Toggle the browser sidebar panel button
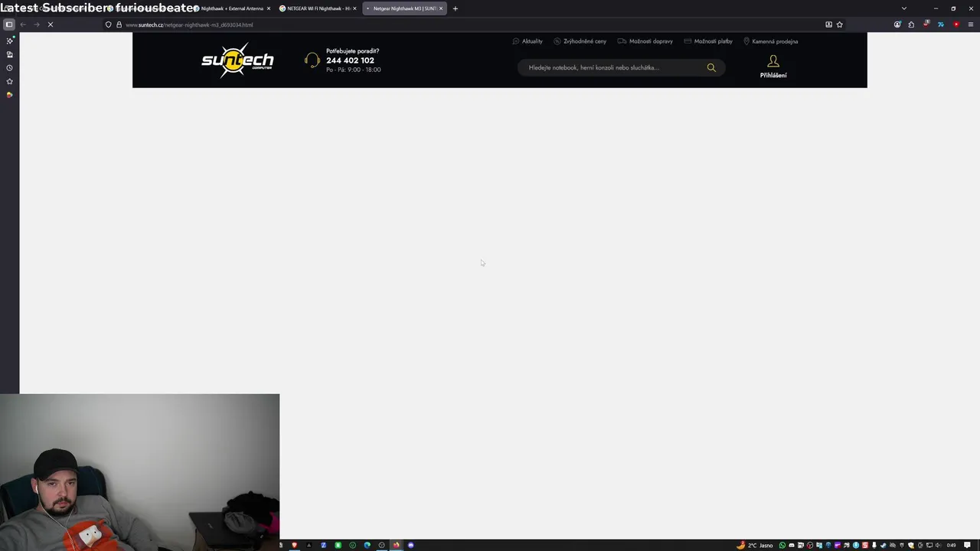 pyautogui.click(x=9, y=24)
